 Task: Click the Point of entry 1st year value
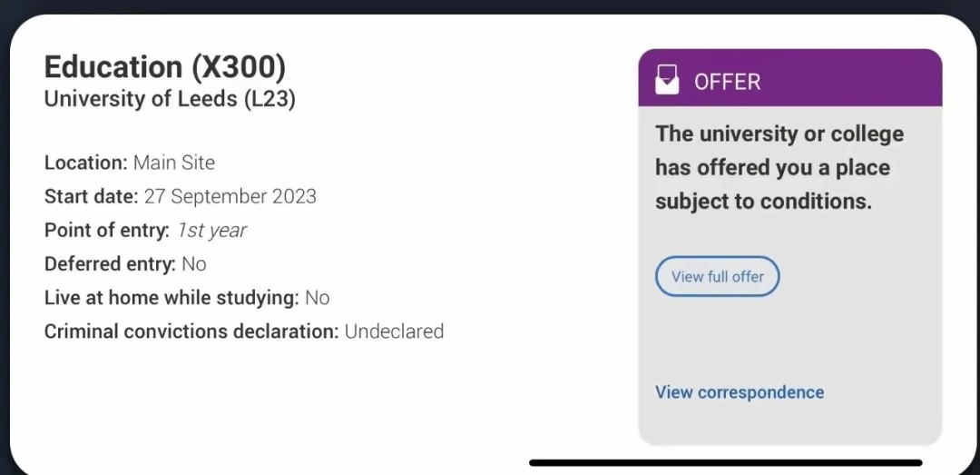211,231
